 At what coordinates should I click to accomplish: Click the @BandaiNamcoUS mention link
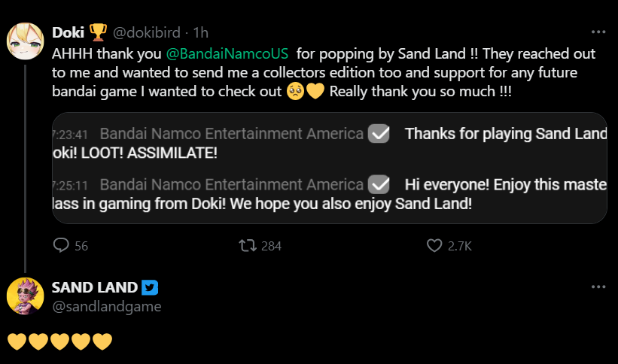click(223, 54)
